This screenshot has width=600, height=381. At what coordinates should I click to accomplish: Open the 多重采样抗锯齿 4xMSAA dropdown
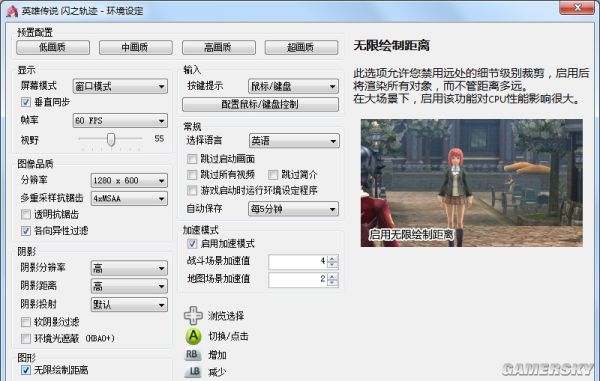pos(129,199)
